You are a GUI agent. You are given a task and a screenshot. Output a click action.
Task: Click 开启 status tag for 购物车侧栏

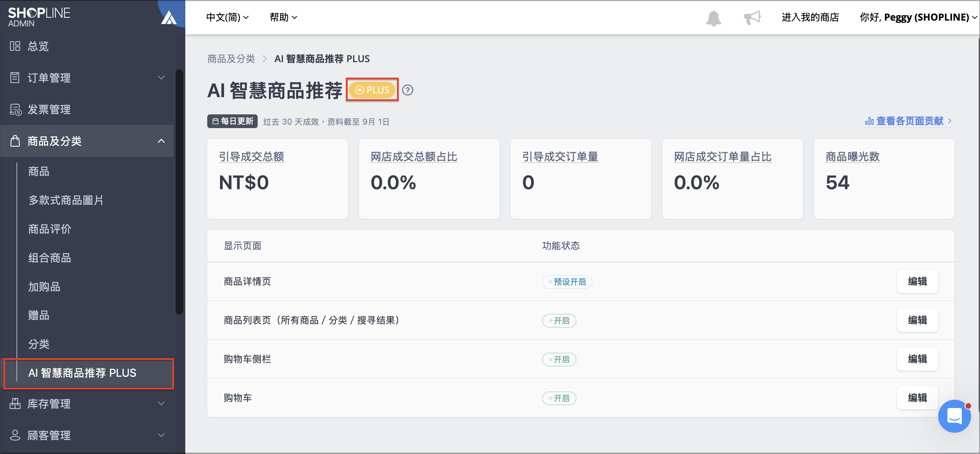(559, 360)
